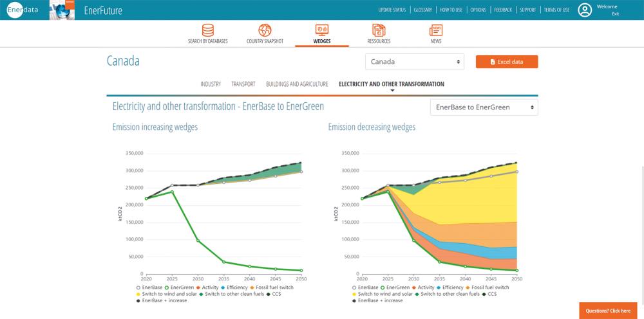
Task: Click the user profile avatar icon
Action: 585,10
